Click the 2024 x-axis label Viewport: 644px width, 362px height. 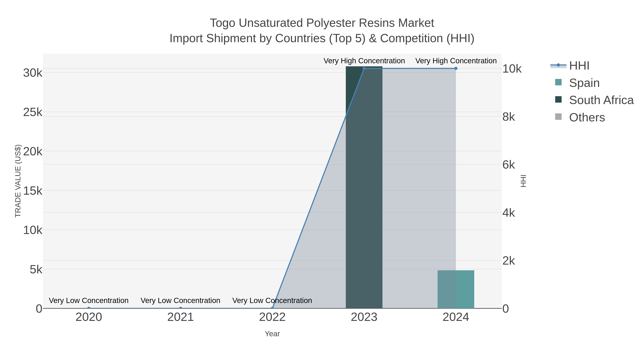click(456, 317)
